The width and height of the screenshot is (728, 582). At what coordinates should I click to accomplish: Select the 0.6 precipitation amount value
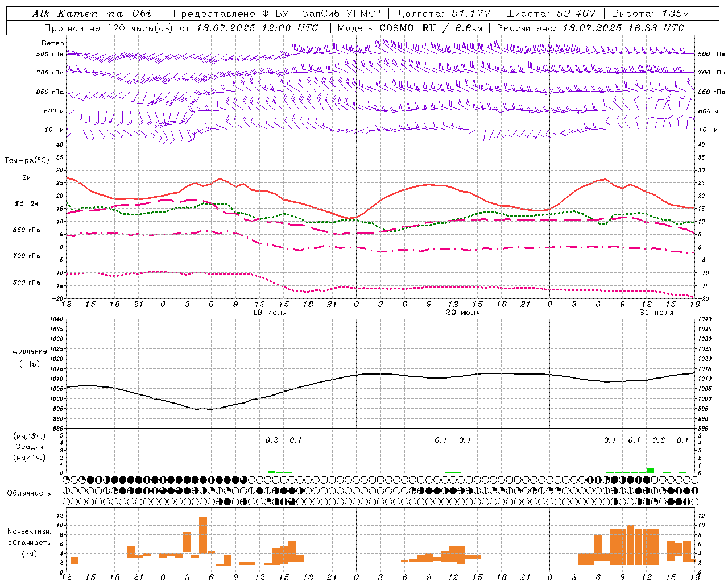tap(659, 440)
